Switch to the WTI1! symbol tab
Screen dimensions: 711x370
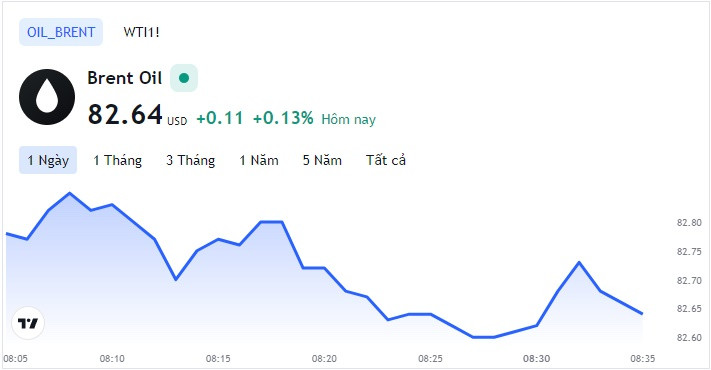pyautogui.click(x=141, y=32)
